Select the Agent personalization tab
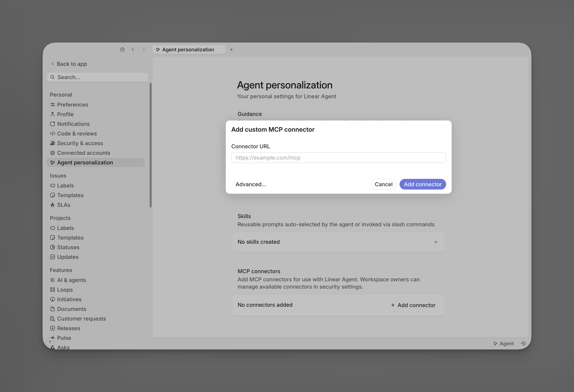This screenshot has width=574, height=392. (x=189, y=49)
